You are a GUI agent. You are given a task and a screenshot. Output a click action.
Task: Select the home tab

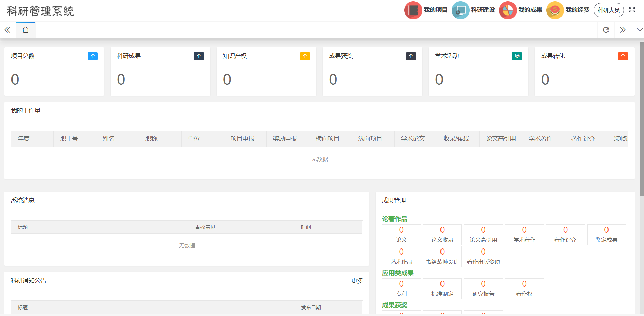tap(26, 30)
